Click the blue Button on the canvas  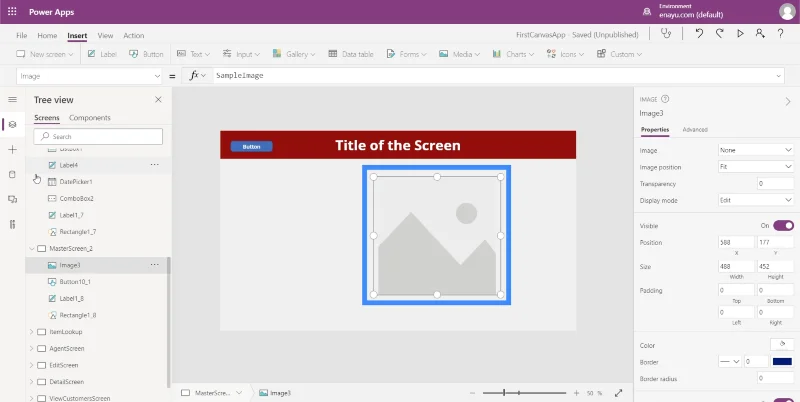tap(251, 146)
